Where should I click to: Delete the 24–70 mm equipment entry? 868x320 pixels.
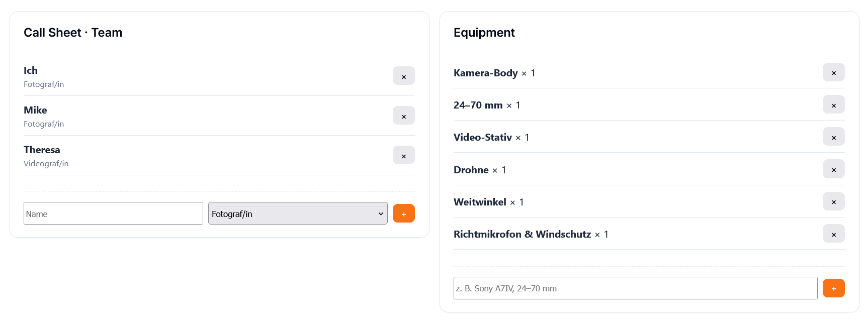pos(833,104)
